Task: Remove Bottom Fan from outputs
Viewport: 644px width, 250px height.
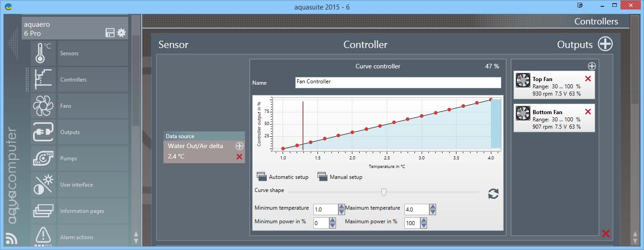Action: [x=588, y=111]
